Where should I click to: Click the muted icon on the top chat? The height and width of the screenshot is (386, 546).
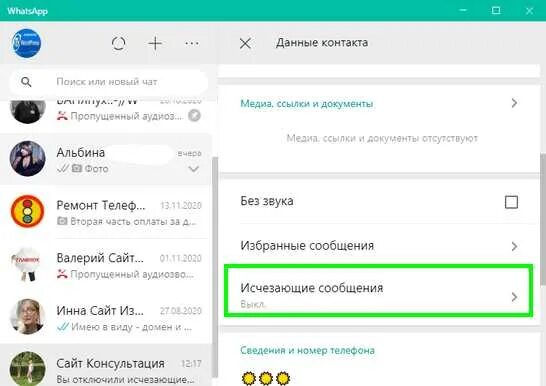click(194, 116)
